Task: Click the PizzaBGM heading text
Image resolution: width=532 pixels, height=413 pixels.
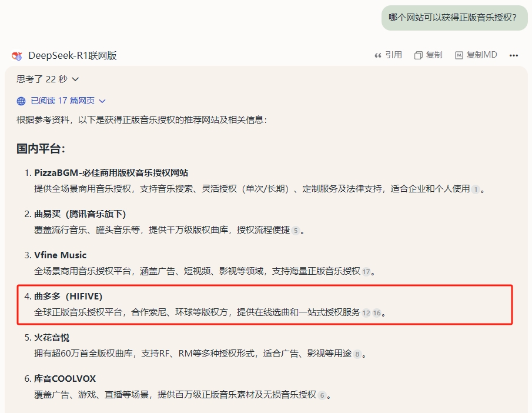Action: [111, 173]
